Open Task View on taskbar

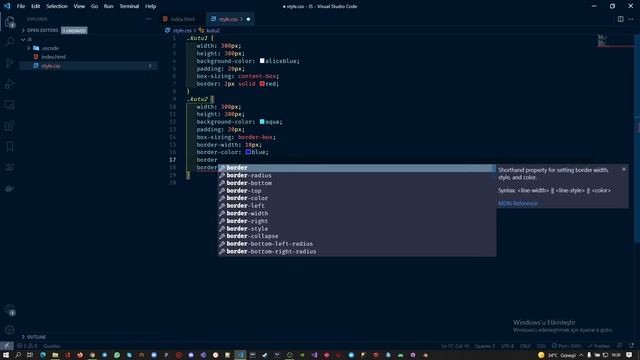[x=30, y=355]
